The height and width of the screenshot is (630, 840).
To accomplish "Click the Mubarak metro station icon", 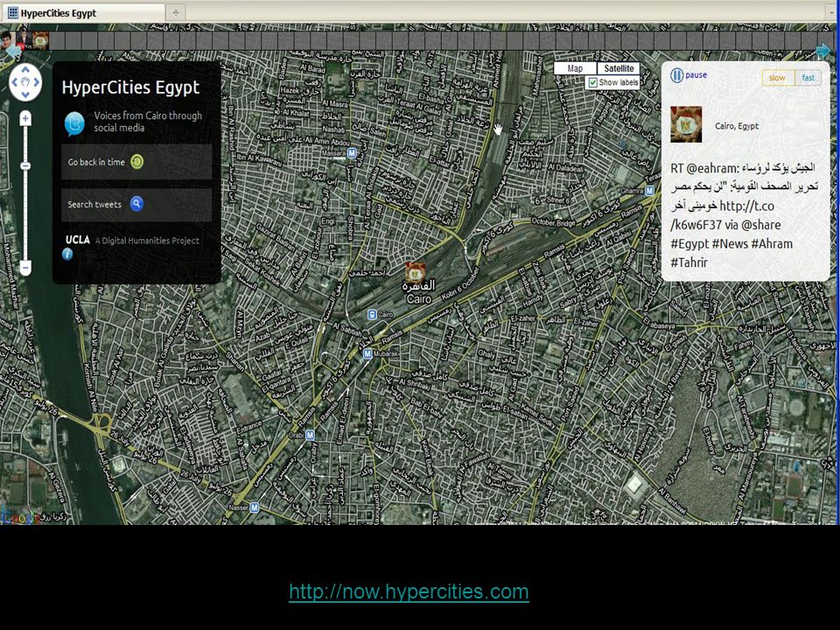I will coord(367,353).
